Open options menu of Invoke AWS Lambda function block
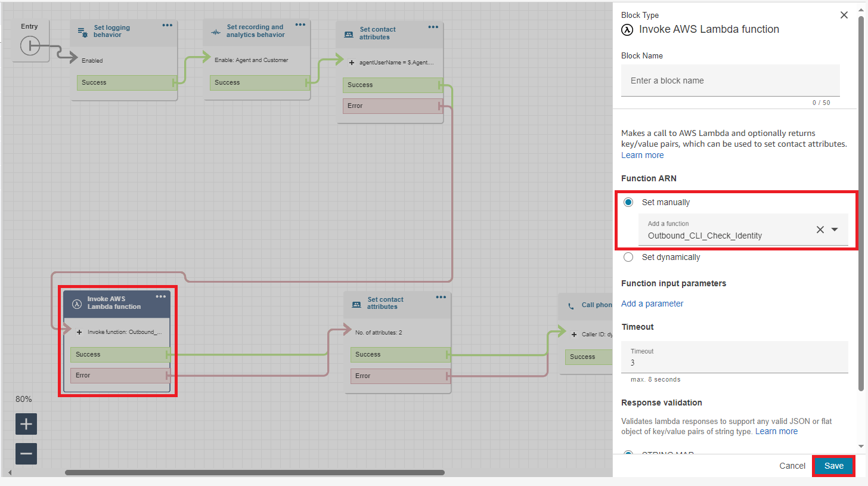Screen dimensions: 868x486 tap(161, 296)
